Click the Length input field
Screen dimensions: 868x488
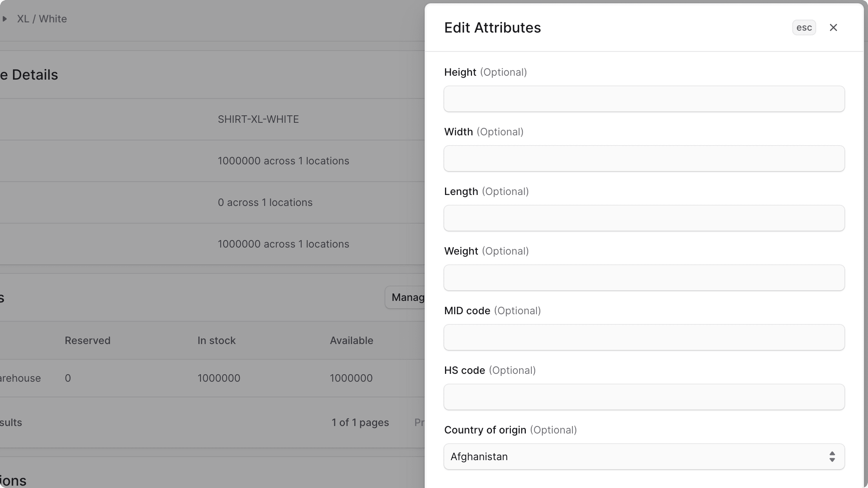point(644,218)
